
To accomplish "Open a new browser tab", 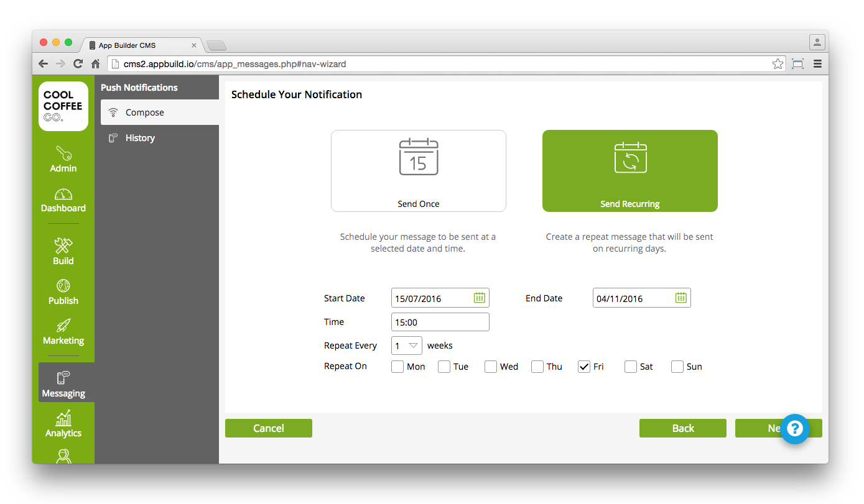I will coord(216,45).
